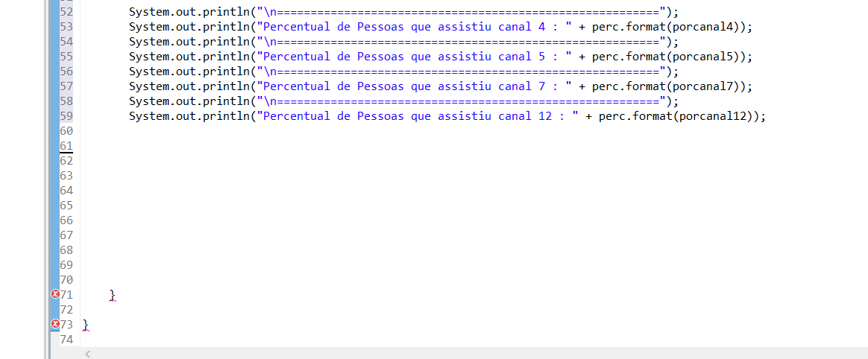The height and width of the screenshot is (359, 868).
Task: Click the horizontal scrollbar left arrow
Action: (87, 354)
